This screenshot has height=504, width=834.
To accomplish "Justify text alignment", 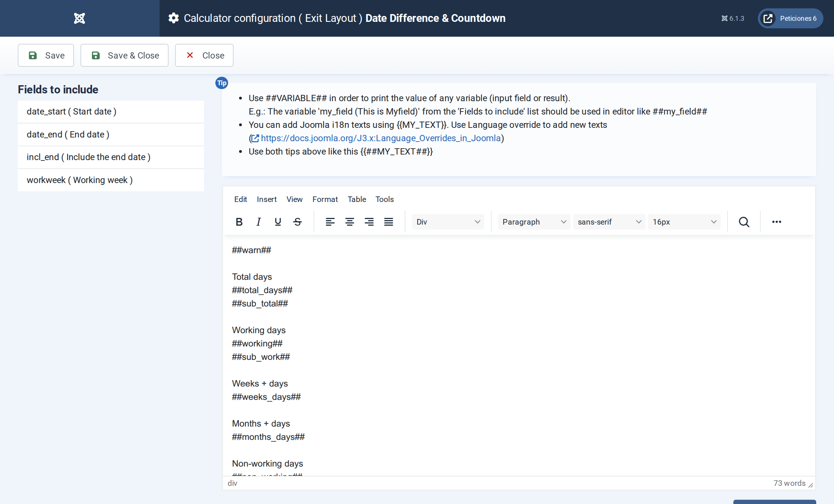I will click(x=388, y=222).
